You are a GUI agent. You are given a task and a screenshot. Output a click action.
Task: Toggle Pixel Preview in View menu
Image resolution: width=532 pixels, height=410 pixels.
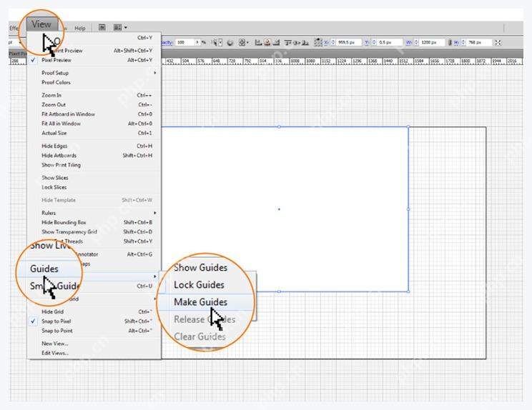[94, 60]
